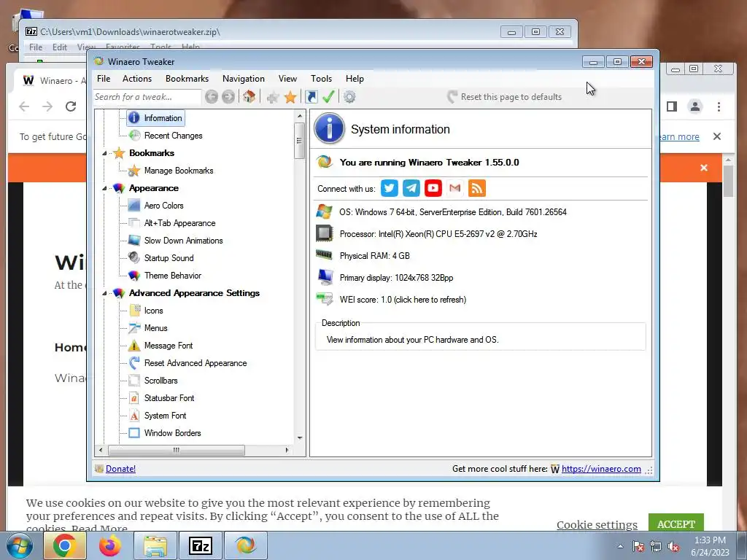747x560 pixels.
Task: Select Theme Behavior in the tree
Action: click(x=173, y=275)
